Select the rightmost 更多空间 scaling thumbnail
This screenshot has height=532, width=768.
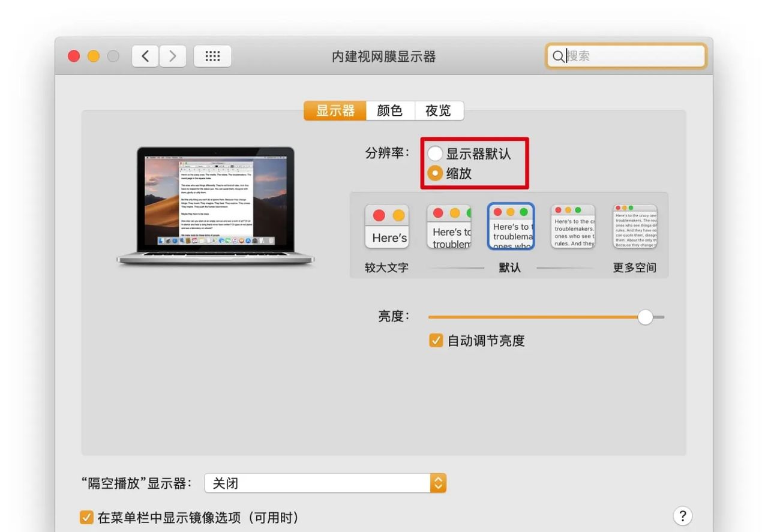(634, 226)
